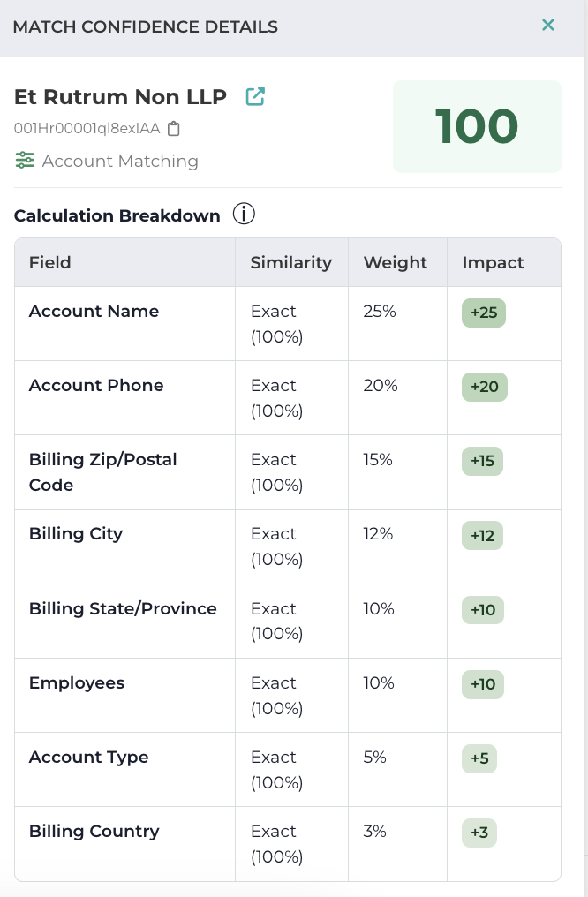Click the 100 confidence score box
The image size is (588, 897).
477,126
